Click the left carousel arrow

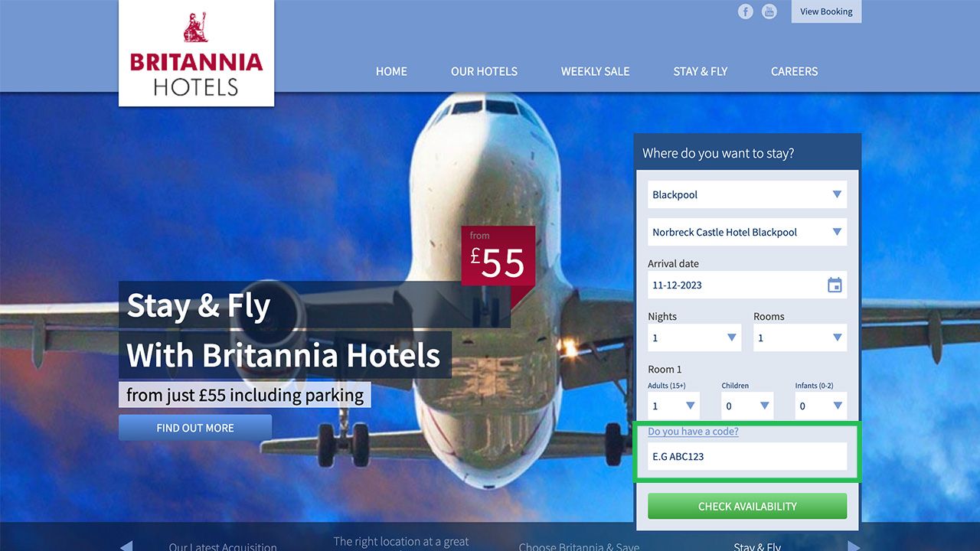[x=126, y=546]
